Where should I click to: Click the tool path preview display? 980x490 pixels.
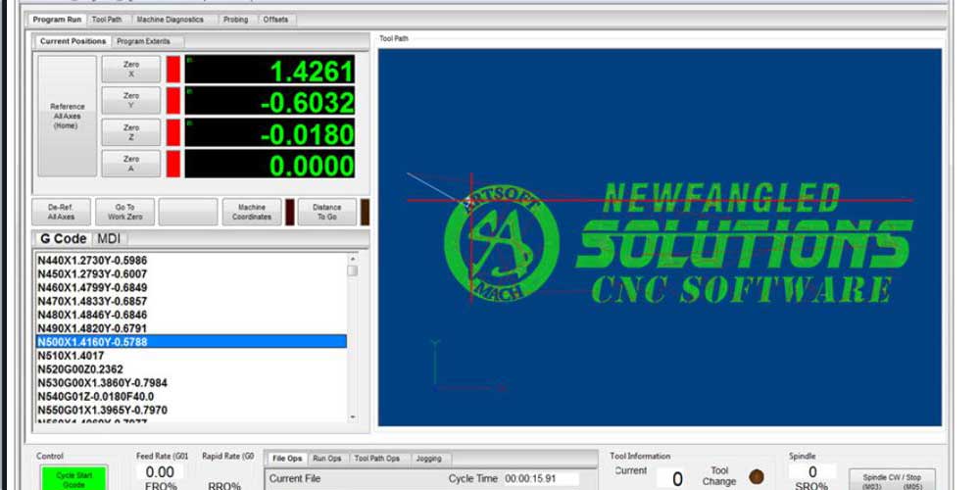pos(660,237)
